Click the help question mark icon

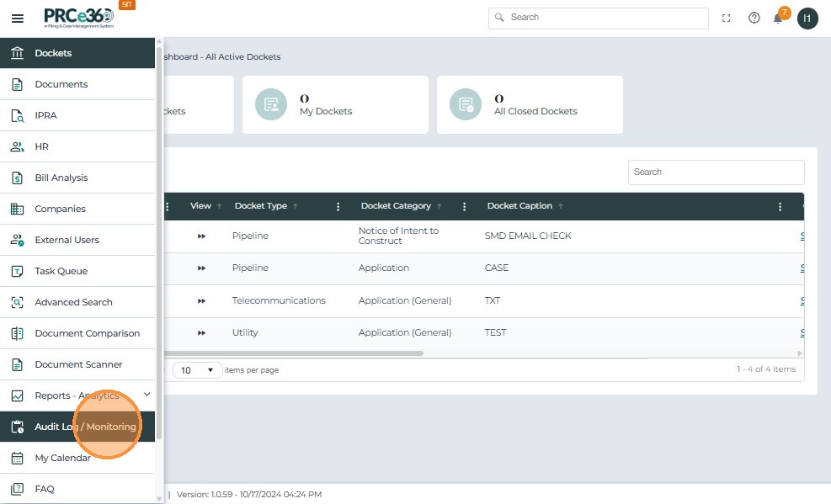coord(754,19)
